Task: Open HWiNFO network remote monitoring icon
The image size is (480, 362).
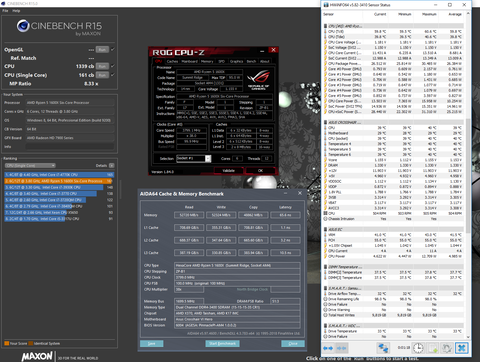Action: click(x=383, y=348)
